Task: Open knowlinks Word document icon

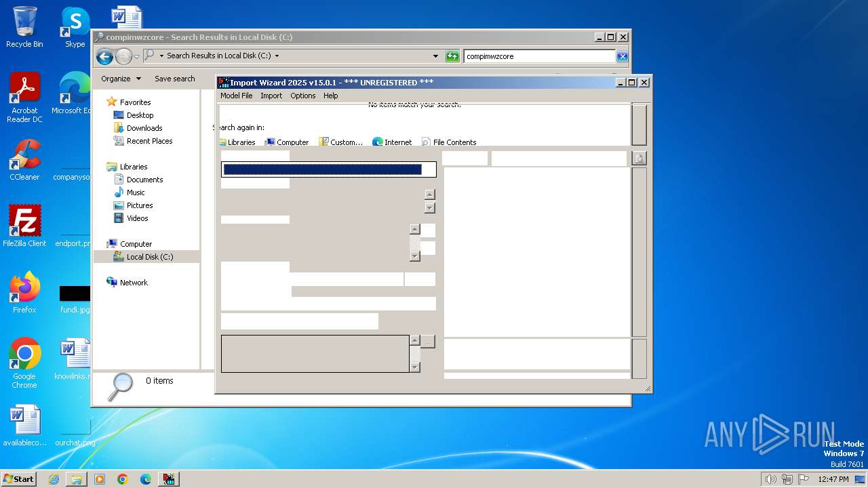Action: (x=73, y=359)
